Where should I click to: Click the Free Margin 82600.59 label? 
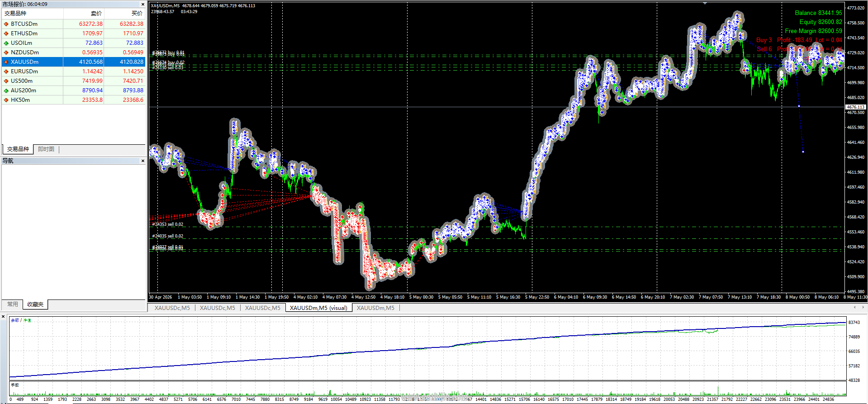coord(814,31)
